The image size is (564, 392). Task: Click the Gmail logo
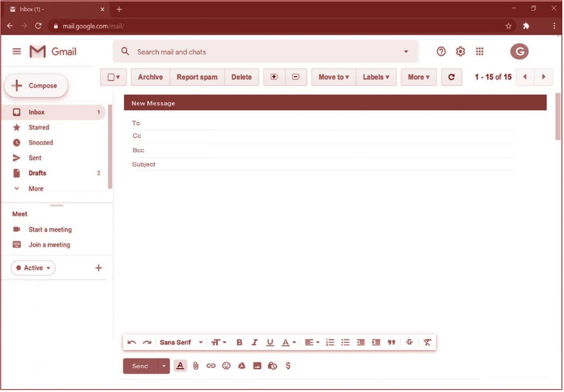(x=53, y=52)
